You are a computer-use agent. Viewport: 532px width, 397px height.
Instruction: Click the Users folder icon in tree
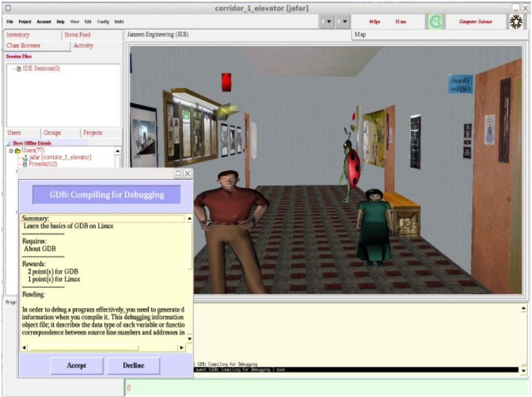tap(18, 150)
